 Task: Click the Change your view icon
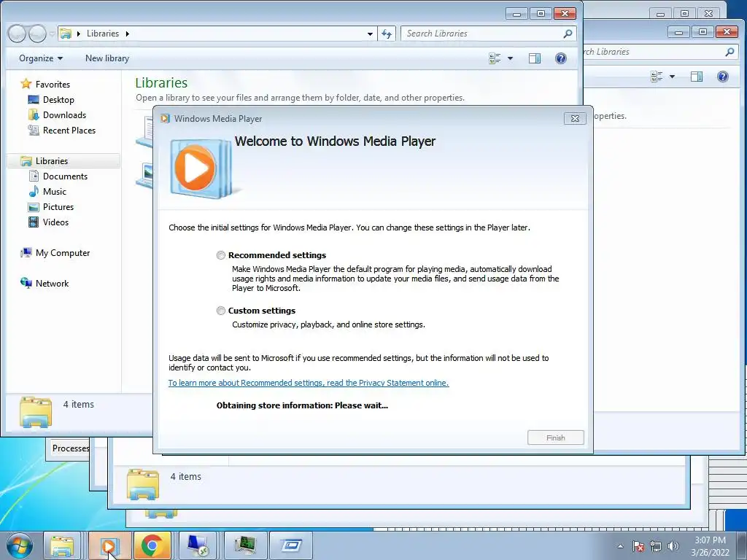point(495,58)
